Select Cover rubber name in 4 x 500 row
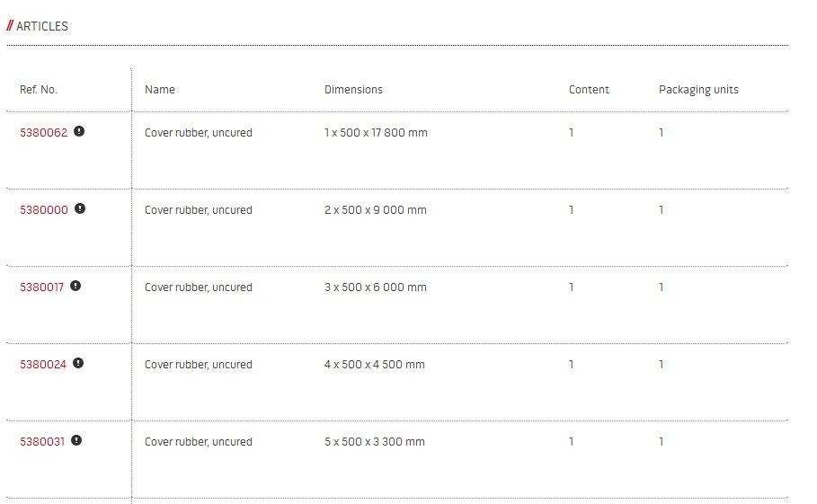 199,365
